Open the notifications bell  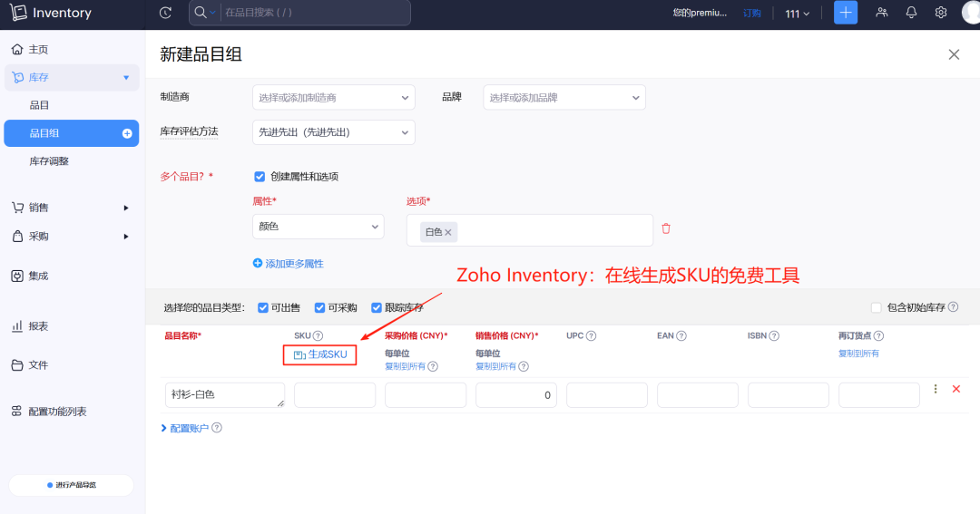(x=911, y=13)
